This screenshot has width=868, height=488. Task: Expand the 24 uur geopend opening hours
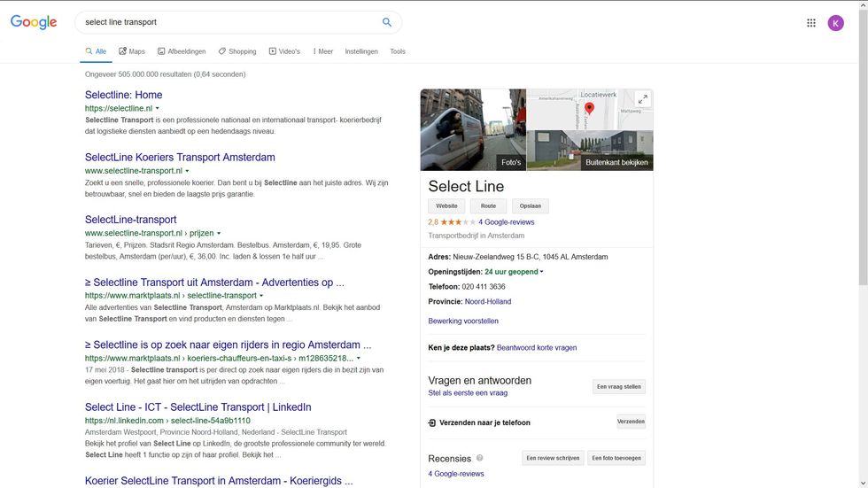click(514, 272)
